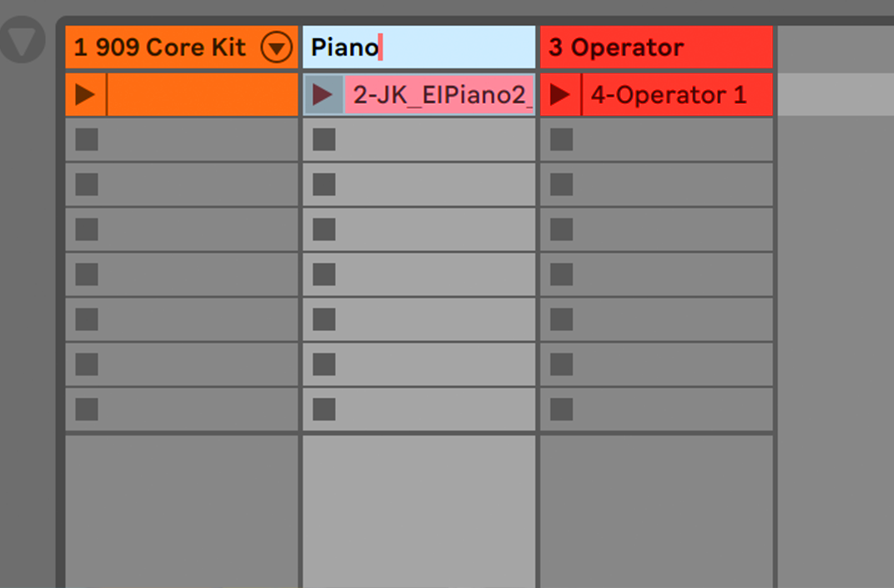This screenshot has height=588, width=894.
Task: Click stop button in Operator track second slot
Action: (561, 140)
